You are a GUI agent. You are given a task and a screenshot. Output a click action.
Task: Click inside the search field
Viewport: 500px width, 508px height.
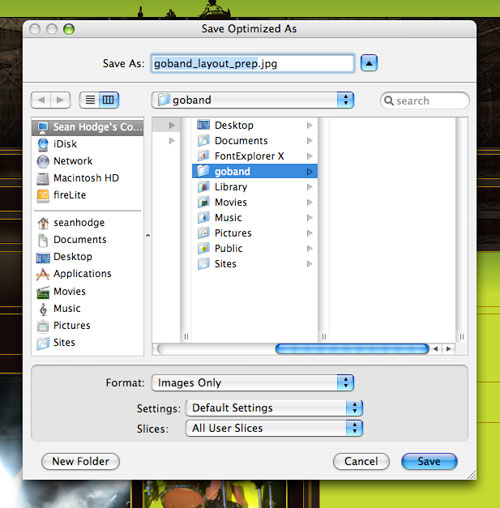click(x=425, y=100)
